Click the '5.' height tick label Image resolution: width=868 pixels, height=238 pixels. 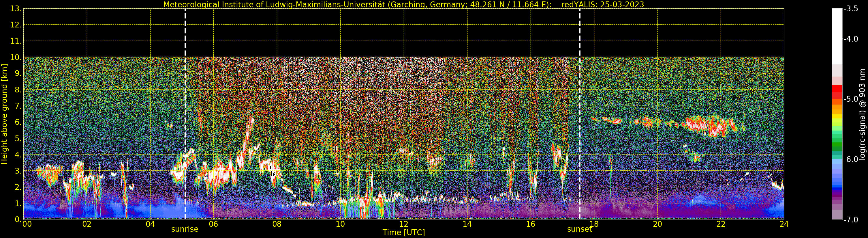18,138
